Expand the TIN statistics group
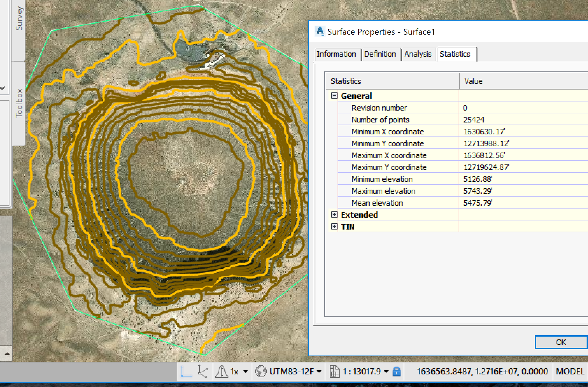The width and height of the screenshot is (588, 387). click(x=334, y=226)
